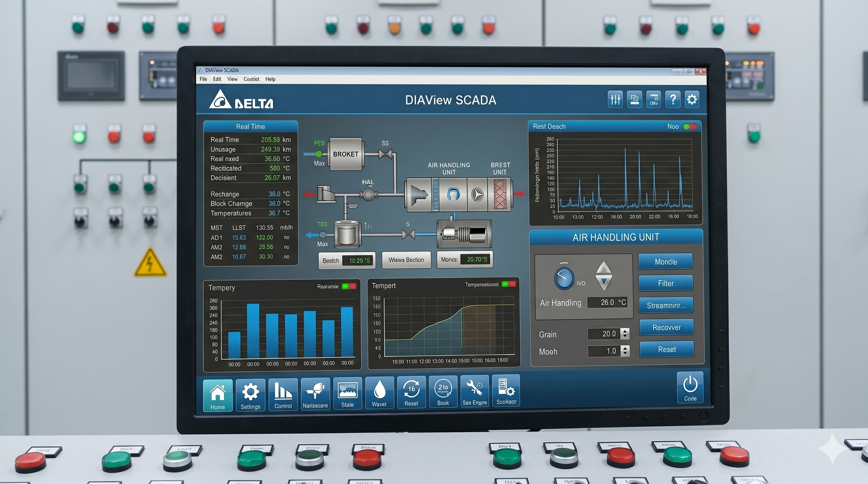This screenshot has height=484, width=868.
Task: Open the Sax Empre tools icon
Action: point(475,391)
